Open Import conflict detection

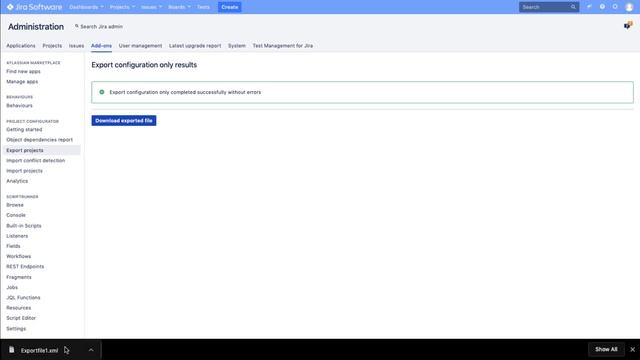[36, 160]
